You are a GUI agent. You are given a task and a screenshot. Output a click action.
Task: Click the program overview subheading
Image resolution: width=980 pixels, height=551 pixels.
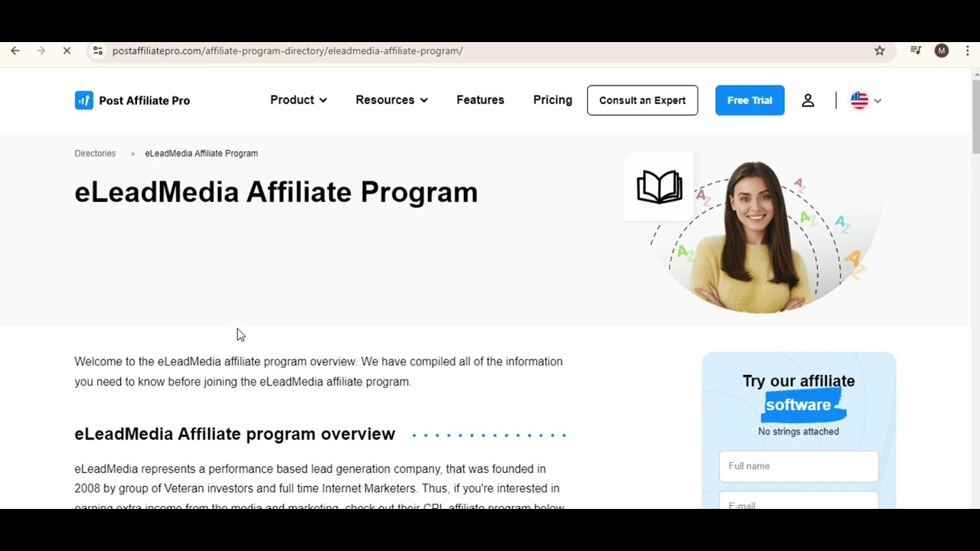coord(235,434)
